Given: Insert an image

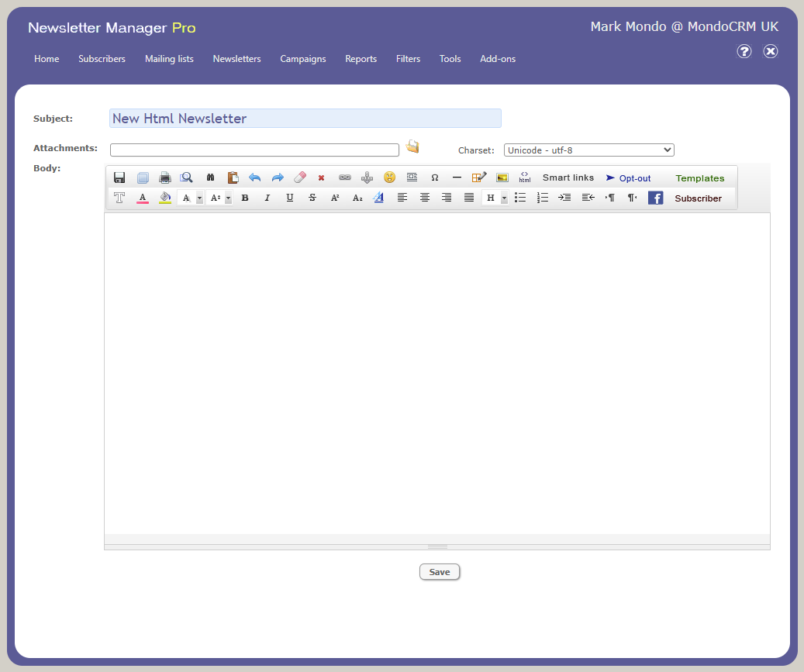Looking at the screenshot, I should tap(502, 177).
